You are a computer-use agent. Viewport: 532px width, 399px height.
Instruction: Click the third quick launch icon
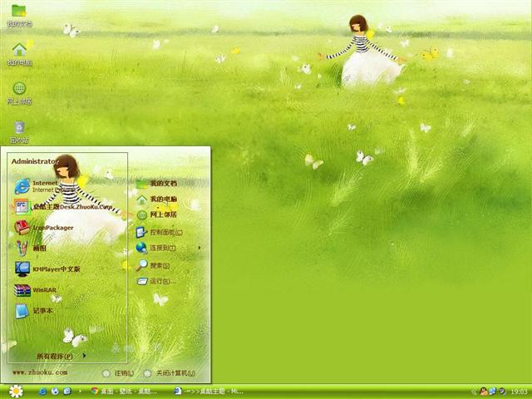point(67,392)
